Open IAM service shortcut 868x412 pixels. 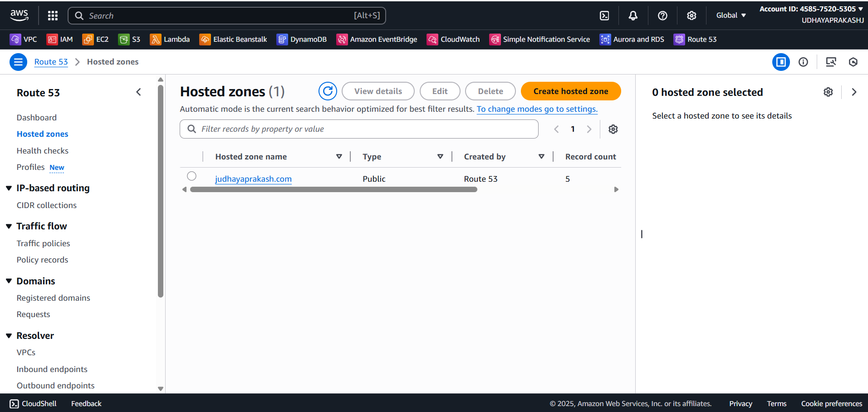(60, 40)
